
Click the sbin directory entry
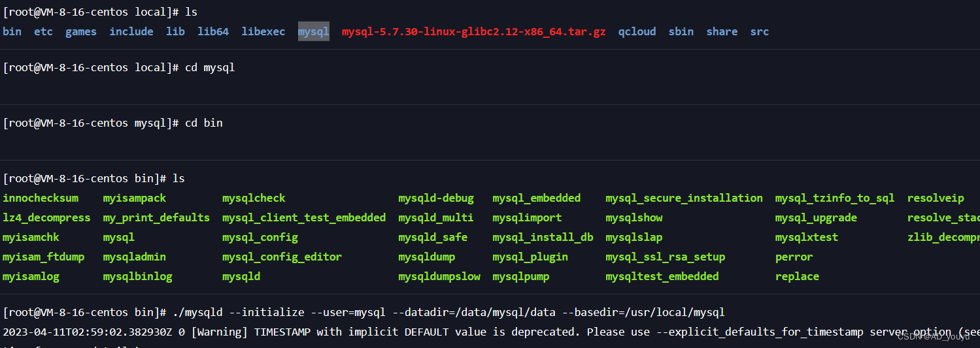pos(681,31)
